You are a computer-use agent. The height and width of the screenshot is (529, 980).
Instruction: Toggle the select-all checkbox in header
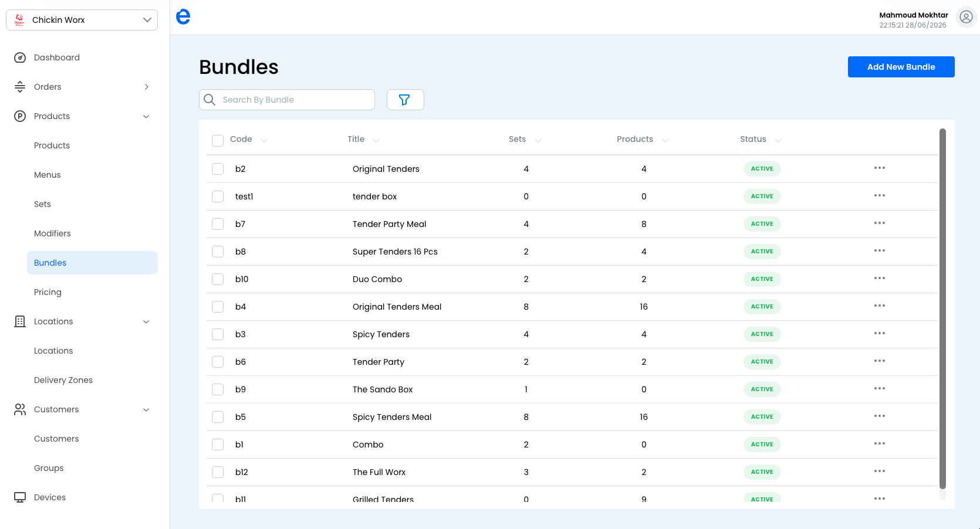pos(218,140)
